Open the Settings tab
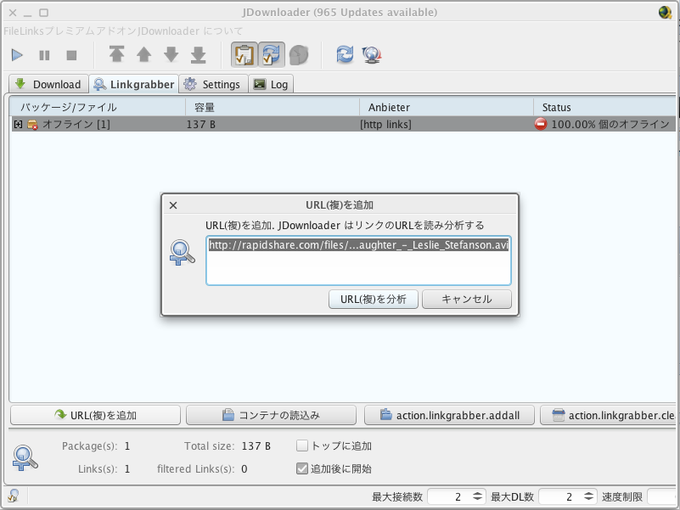The image size is (680, 510). (214, 84)
